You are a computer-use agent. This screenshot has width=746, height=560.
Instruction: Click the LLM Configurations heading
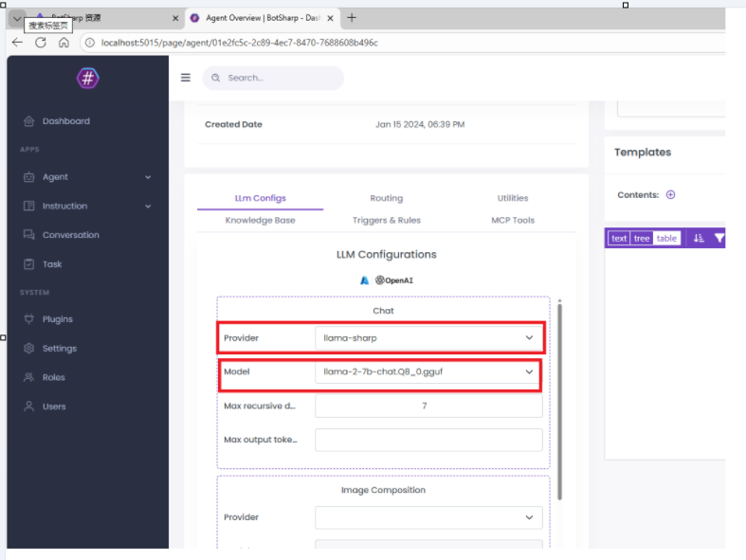pyautogui.click(x=387, y=255)
